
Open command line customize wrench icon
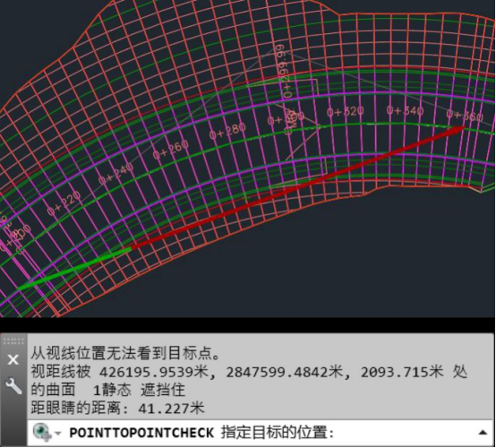tap(13, 385)
